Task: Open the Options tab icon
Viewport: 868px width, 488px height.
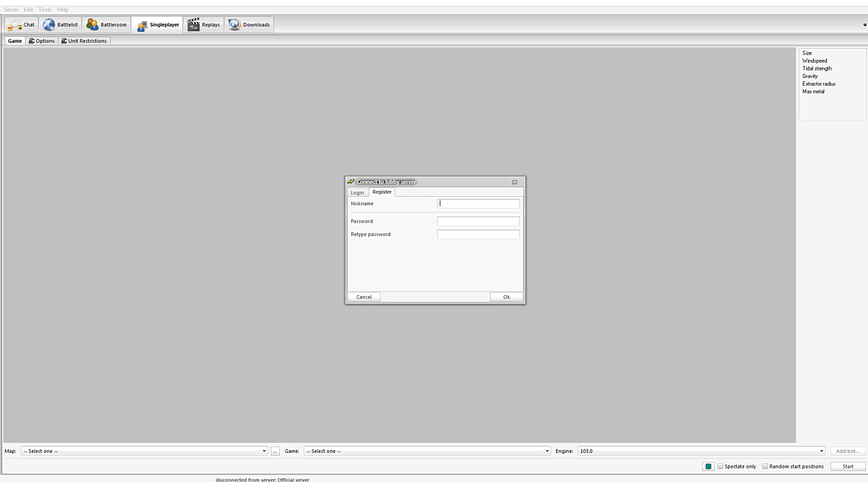Action: point(32,41)
